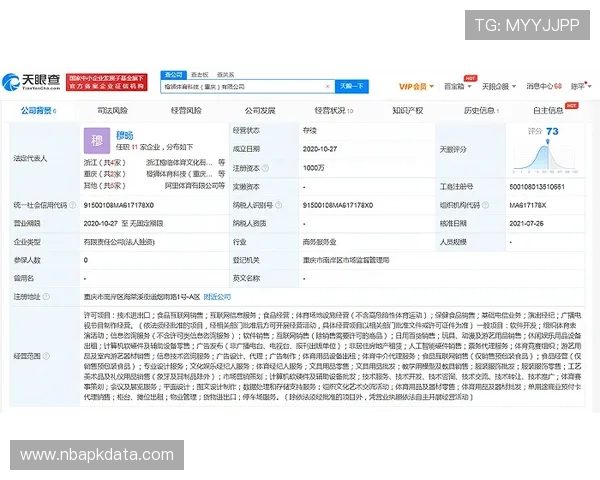Select the 存续 business status value

pos(310,131)
